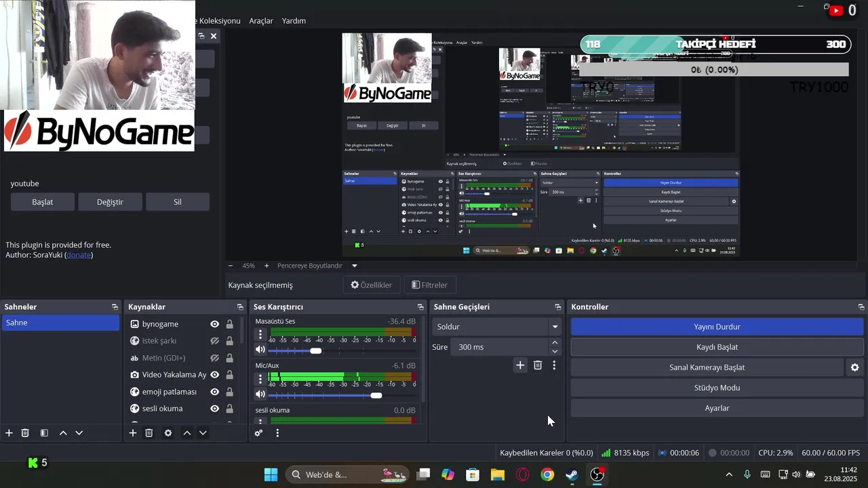Increase transition duration with up arrow
The width and height of the screenshot is (868, 488).
tap(555, 343)
